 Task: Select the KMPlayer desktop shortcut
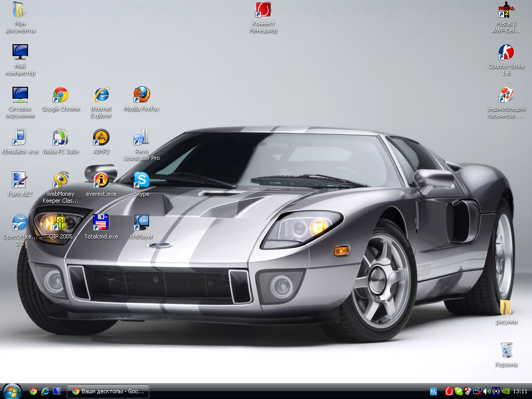tap(141, 223)
